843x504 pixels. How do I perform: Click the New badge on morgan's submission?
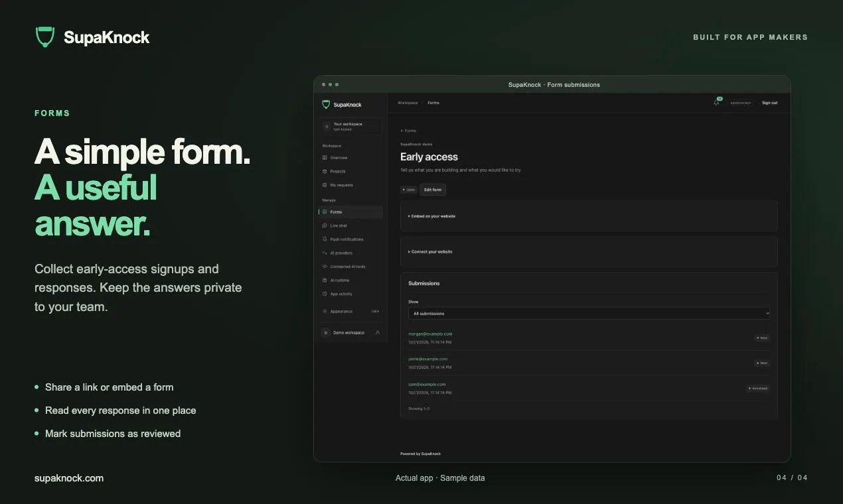click(762, 338)
